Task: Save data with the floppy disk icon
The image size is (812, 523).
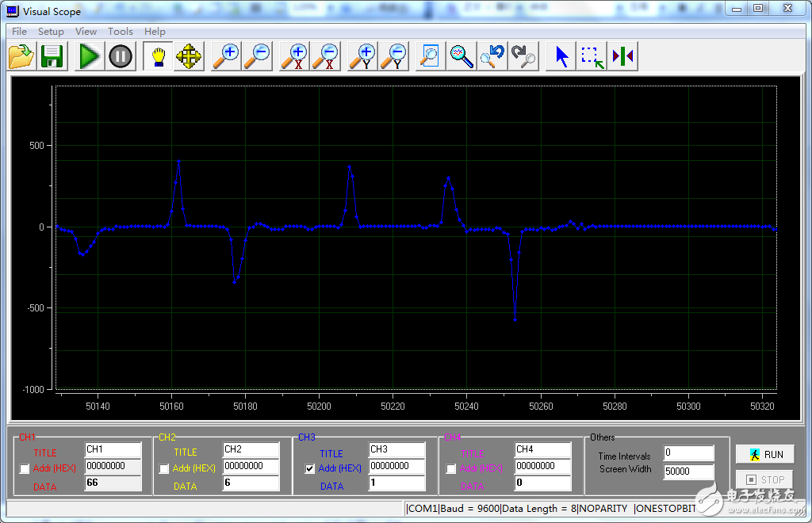Action: [52, 56]
